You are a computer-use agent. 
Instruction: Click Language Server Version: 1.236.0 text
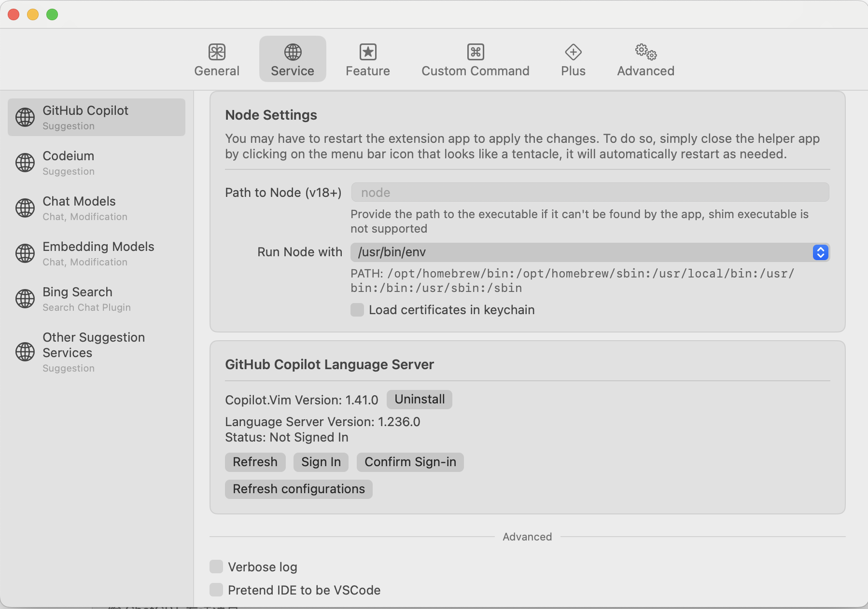(x=322, y=422)
